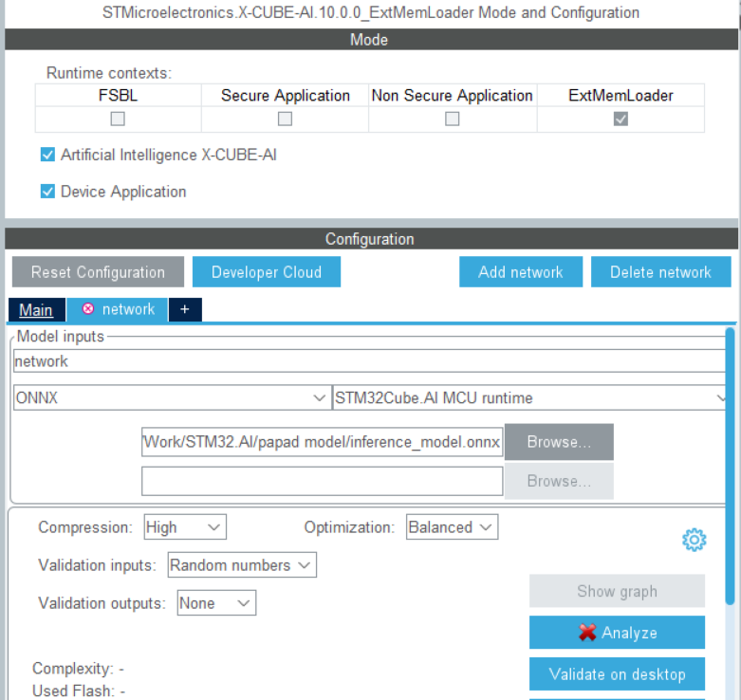Switch to the Main tab
Image resolution: width=741 pixels, height=700 pixels.
(x=36, y=310)
